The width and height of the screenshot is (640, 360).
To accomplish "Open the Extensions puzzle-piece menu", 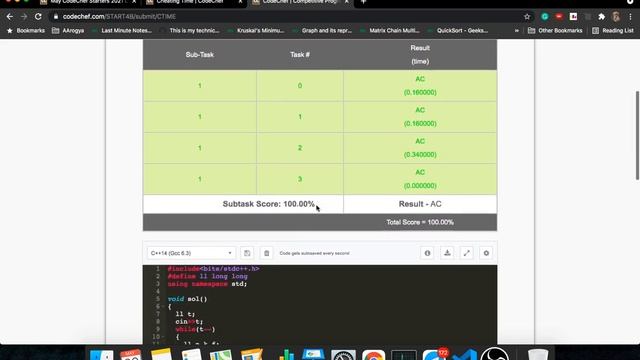I will [x=601, y=17].
